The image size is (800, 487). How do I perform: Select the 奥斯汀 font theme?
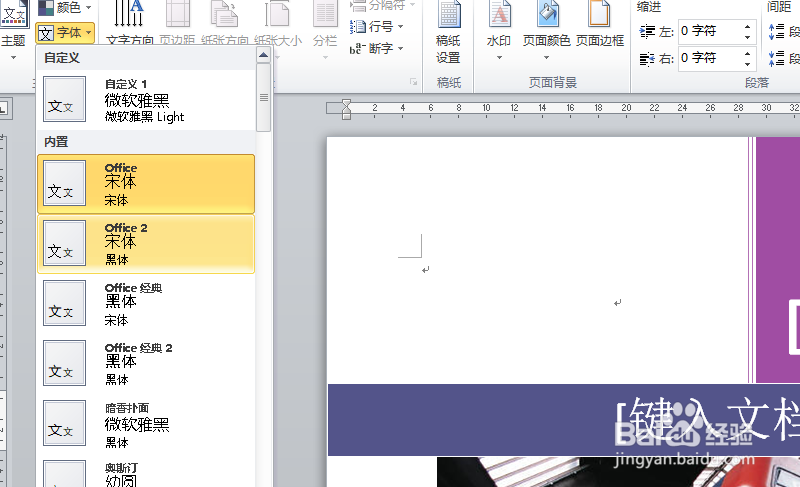[146, 472]
